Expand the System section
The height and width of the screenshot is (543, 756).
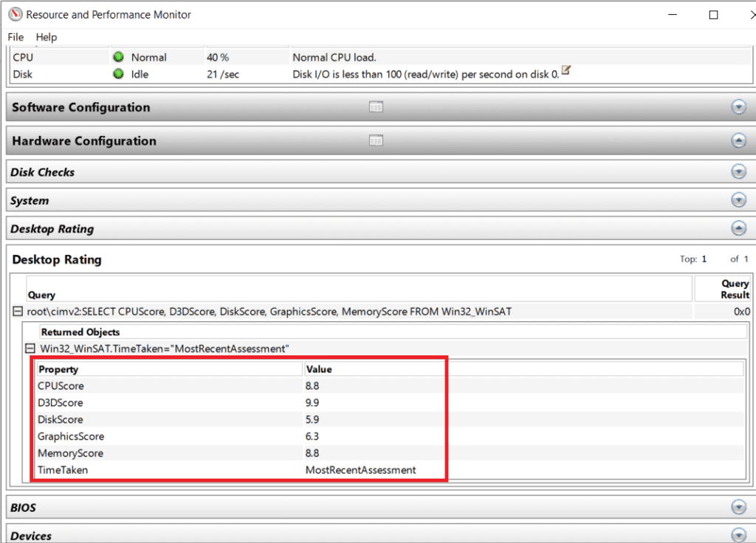tap(738, 199)
